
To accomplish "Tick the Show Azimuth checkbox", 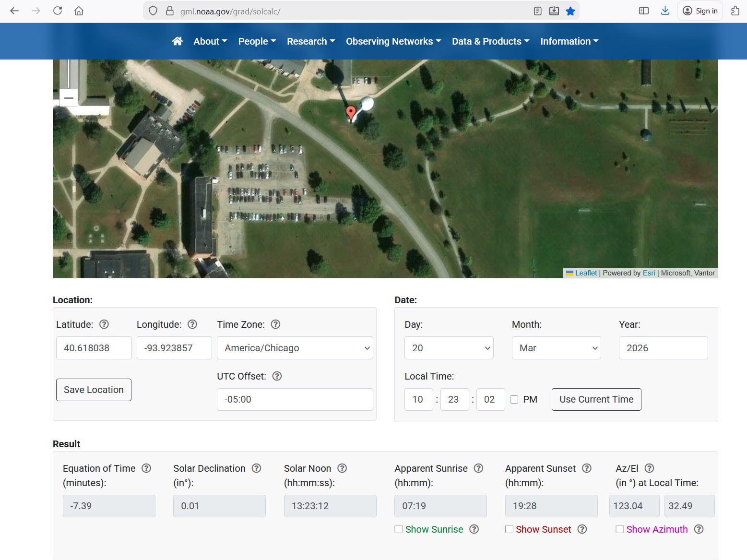I will tap(620, 529).
